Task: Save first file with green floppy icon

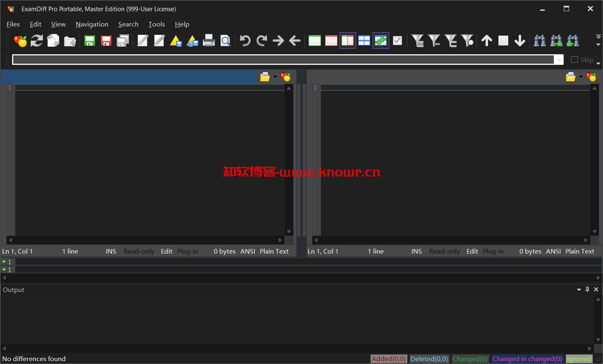Action: [x=90, y=41]
